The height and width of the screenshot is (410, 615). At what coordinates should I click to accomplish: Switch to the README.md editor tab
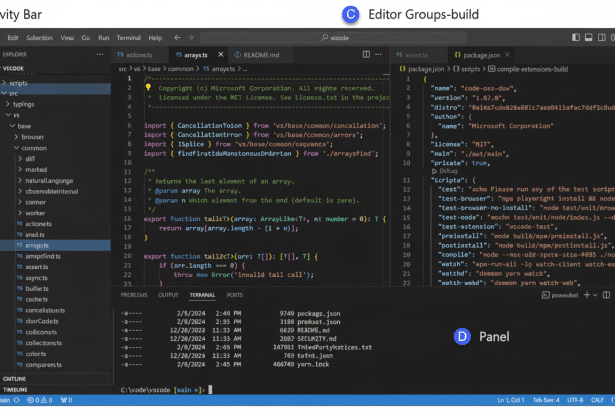(260, 55)
